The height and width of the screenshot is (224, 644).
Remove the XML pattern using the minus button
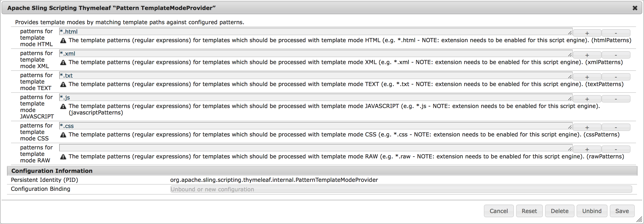[x=616, y=55]
